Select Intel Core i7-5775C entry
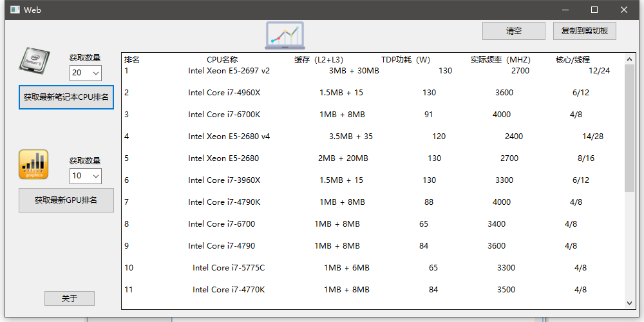644x322 pixels. point(229,268)
